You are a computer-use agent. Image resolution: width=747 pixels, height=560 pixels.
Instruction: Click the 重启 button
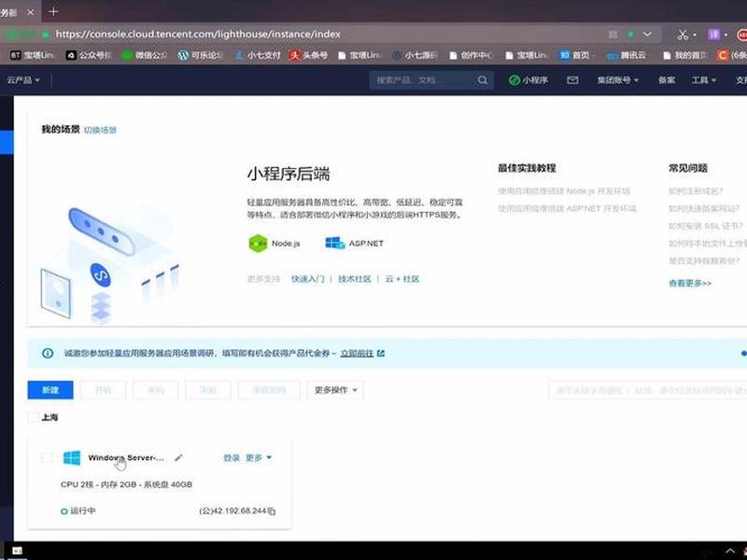(208, 390)
